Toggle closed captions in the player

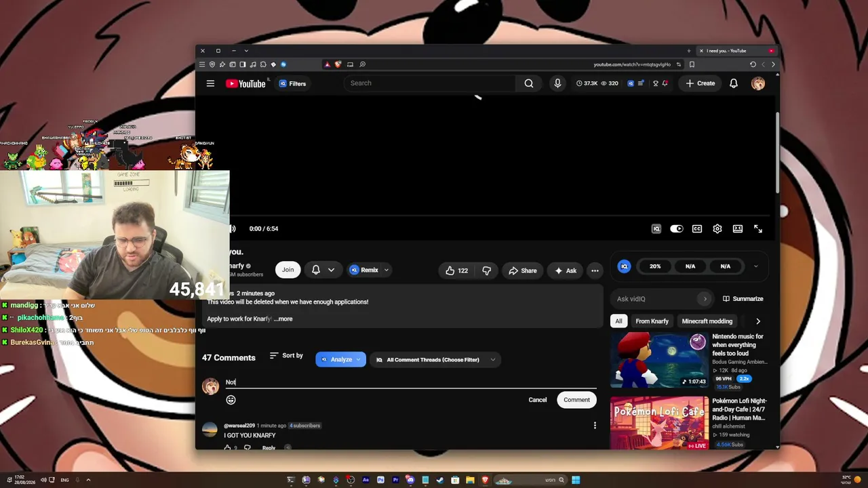(697, 229)
